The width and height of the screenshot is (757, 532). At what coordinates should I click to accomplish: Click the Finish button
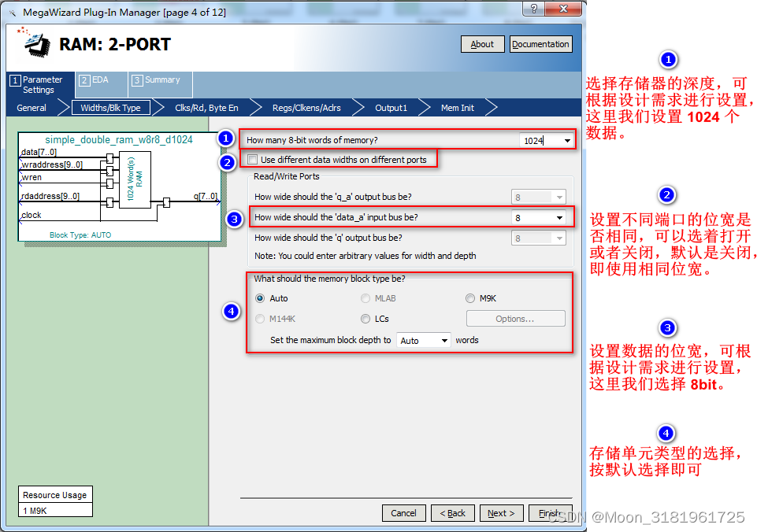pos(551,512)
